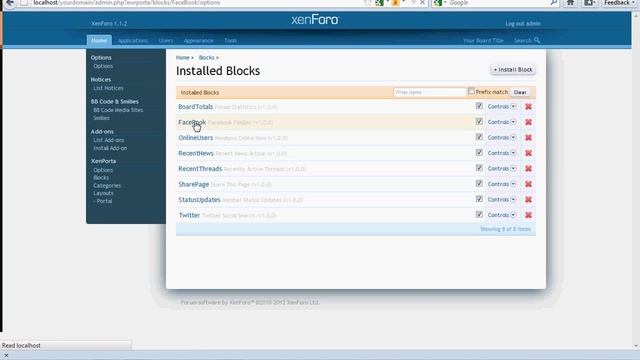
Task: Open List Add-ons in sidebar
Action: [x=109, y=140]
